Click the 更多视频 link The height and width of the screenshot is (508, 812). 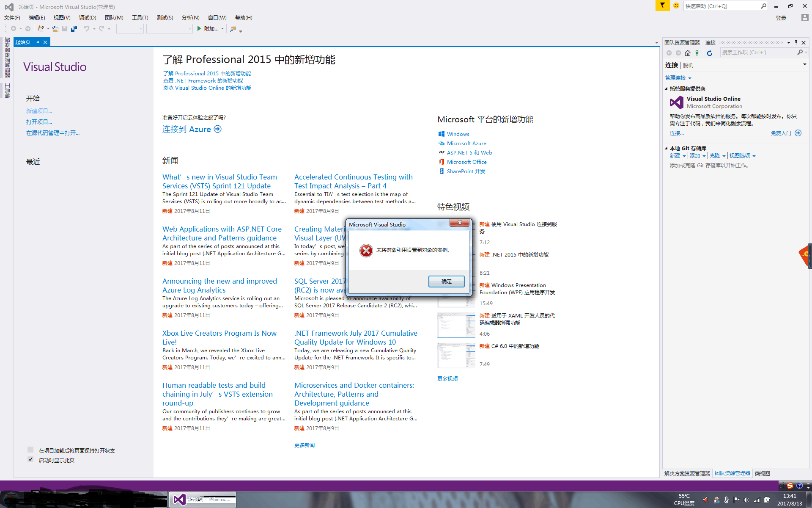[447, 378]
